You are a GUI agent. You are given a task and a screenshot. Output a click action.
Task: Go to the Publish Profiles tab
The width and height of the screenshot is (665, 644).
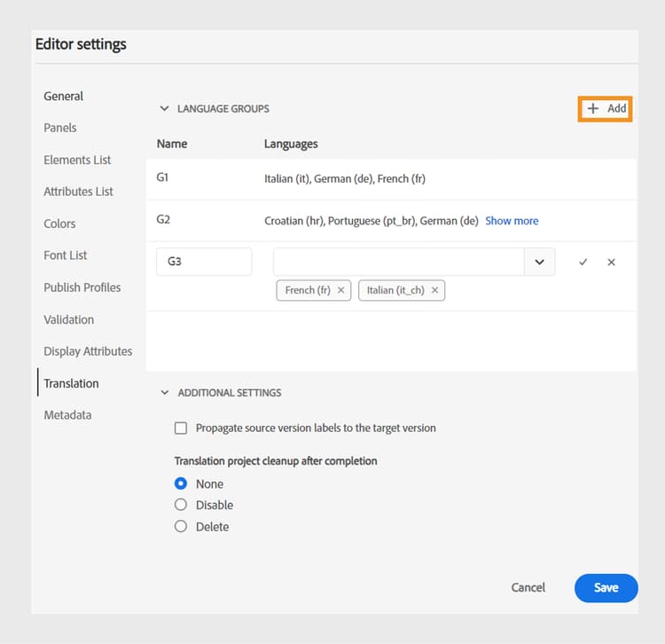pyautogui.click(x=82, y=287)
